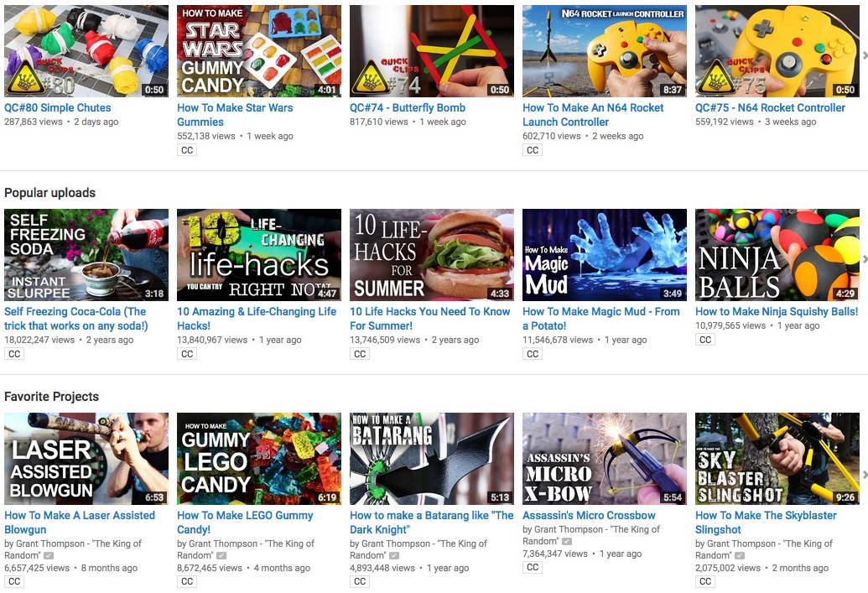Click verified badge under Assassin's Micro Crossbow
This screenshot has width=868, height=593.
[567, 542]
